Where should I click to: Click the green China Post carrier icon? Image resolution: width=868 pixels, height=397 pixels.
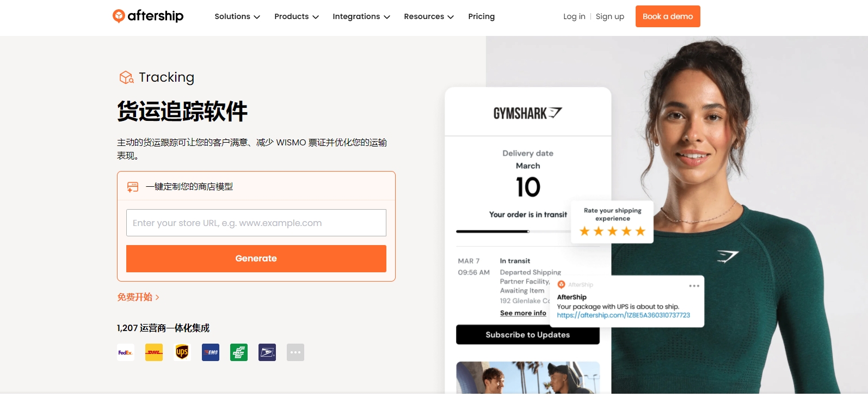click(x=239, y=352)
